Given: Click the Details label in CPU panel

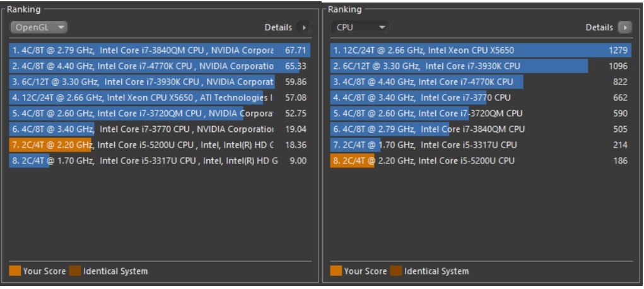Looking at the screenshot, I should click(599, 28).
